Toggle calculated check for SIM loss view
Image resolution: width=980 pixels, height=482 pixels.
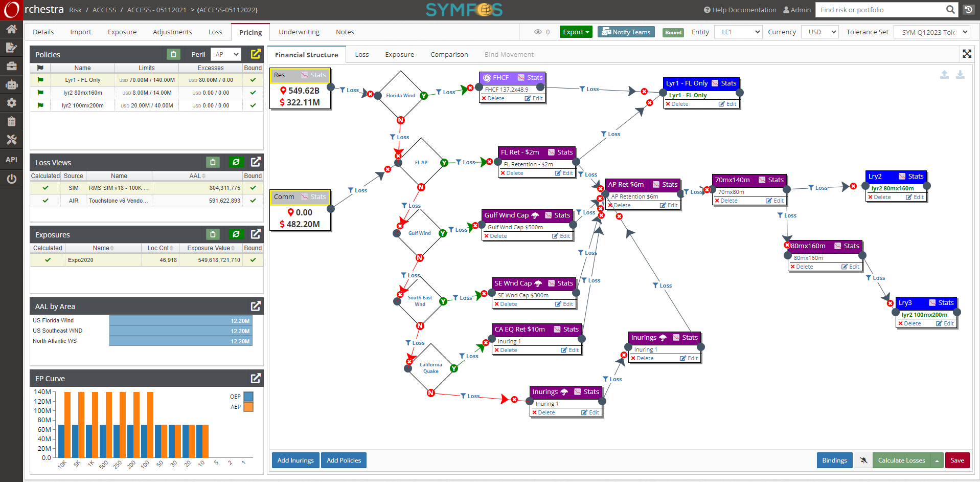coord(45,188)
